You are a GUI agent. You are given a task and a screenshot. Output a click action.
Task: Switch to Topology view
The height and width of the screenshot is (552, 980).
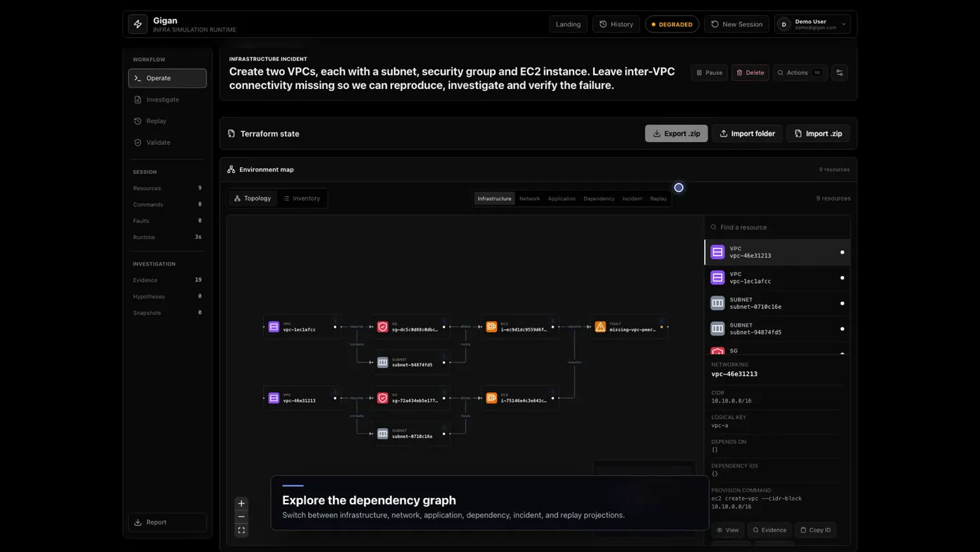click(x=253, y=198)
